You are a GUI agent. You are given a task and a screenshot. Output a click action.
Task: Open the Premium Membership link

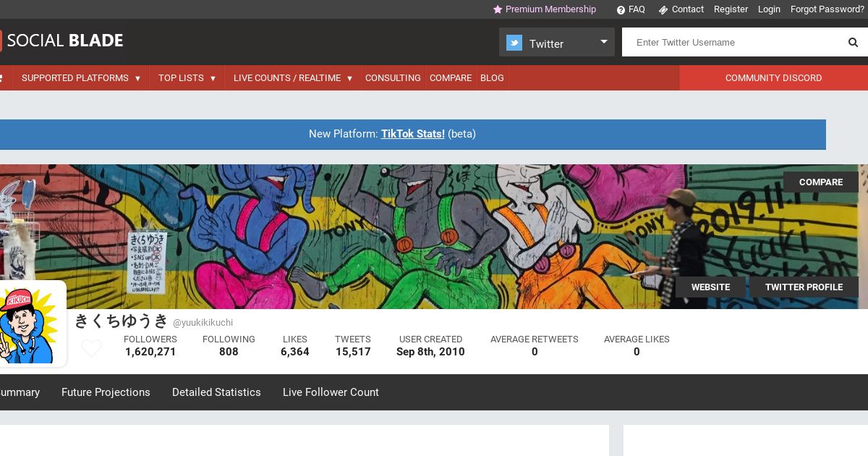(550, 9)
